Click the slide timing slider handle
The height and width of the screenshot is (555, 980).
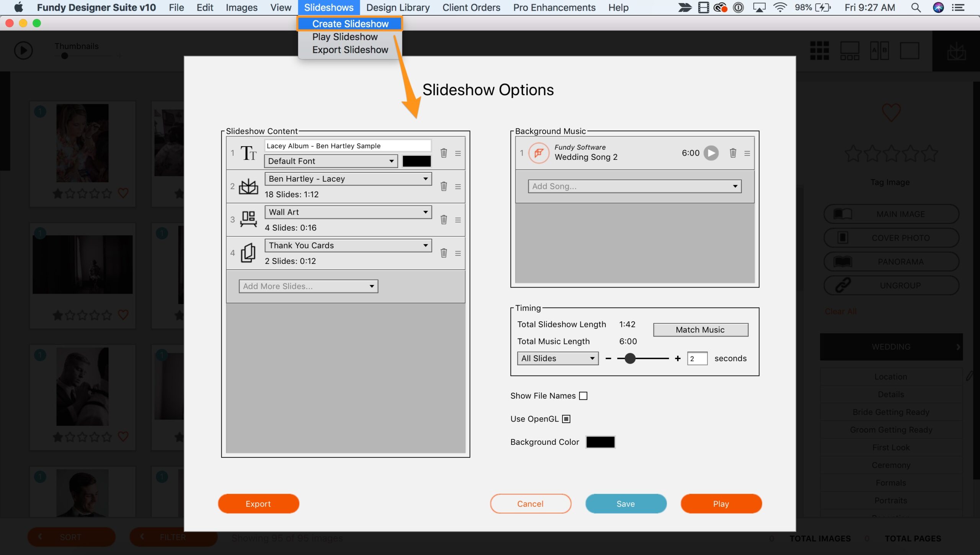click(x=630, y=358)
